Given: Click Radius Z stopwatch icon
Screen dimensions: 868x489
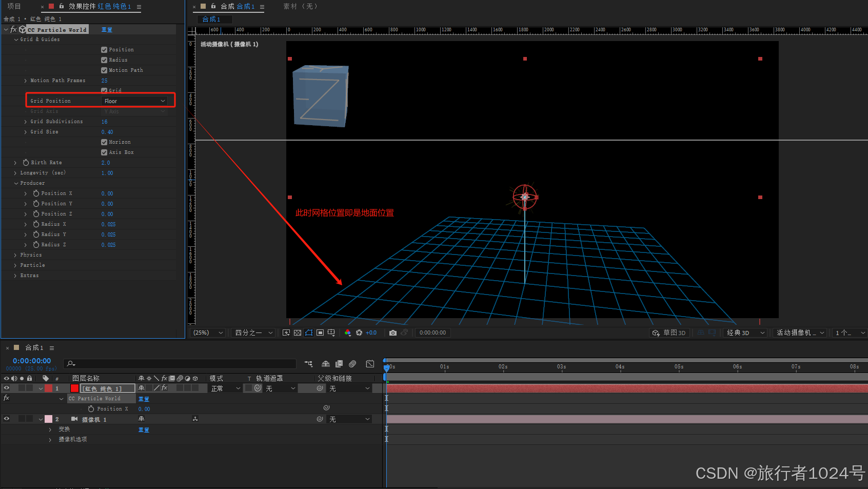Looking at the screenshot, I should 36,245.
